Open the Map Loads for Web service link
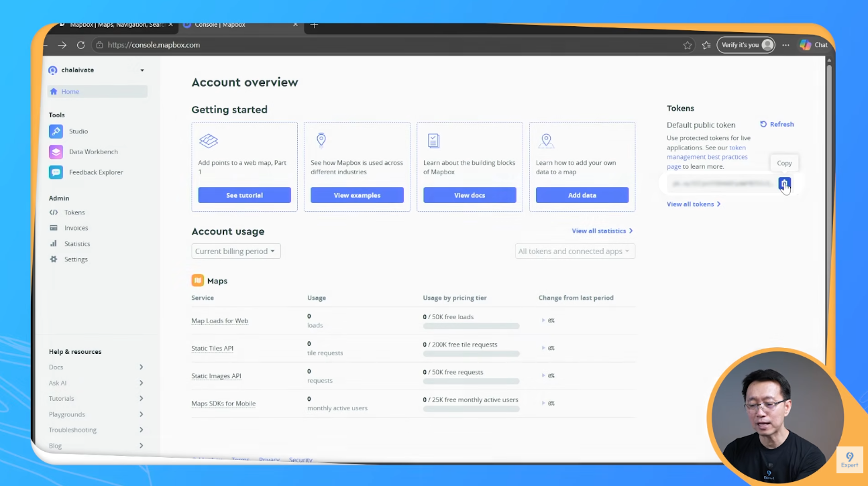868x486 pixels. [x=220, y=321]
